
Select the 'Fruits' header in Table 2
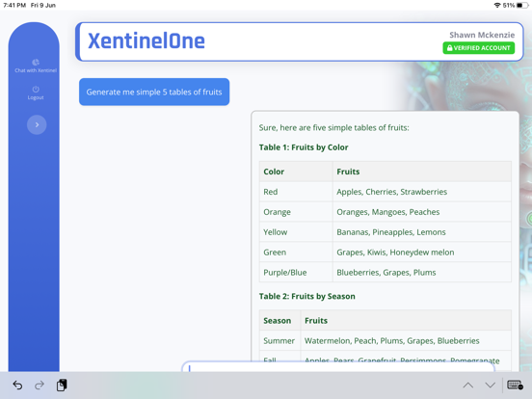pyautogui.click(x=406, y=320)
